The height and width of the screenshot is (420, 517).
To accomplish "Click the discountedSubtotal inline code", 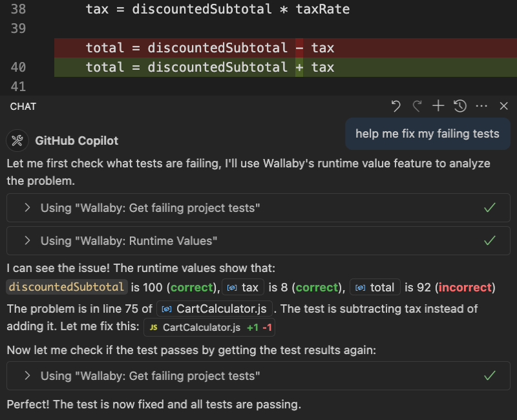I will point(67,287).
